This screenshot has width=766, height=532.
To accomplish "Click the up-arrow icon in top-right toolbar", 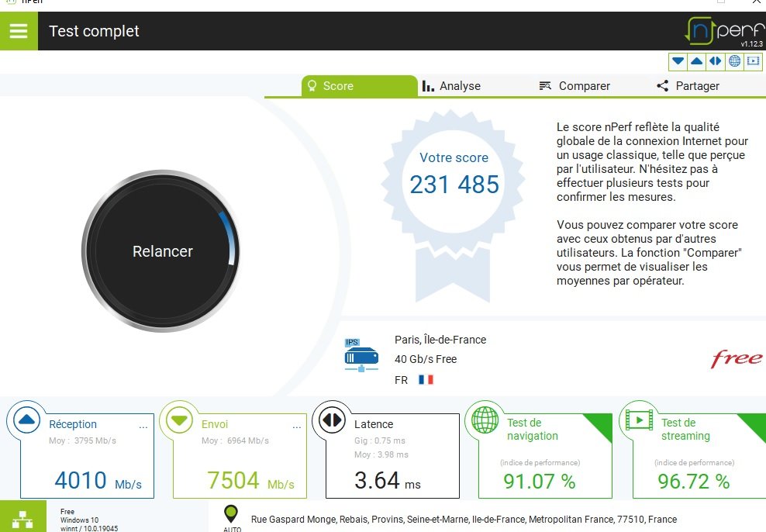I will [697, 61].
